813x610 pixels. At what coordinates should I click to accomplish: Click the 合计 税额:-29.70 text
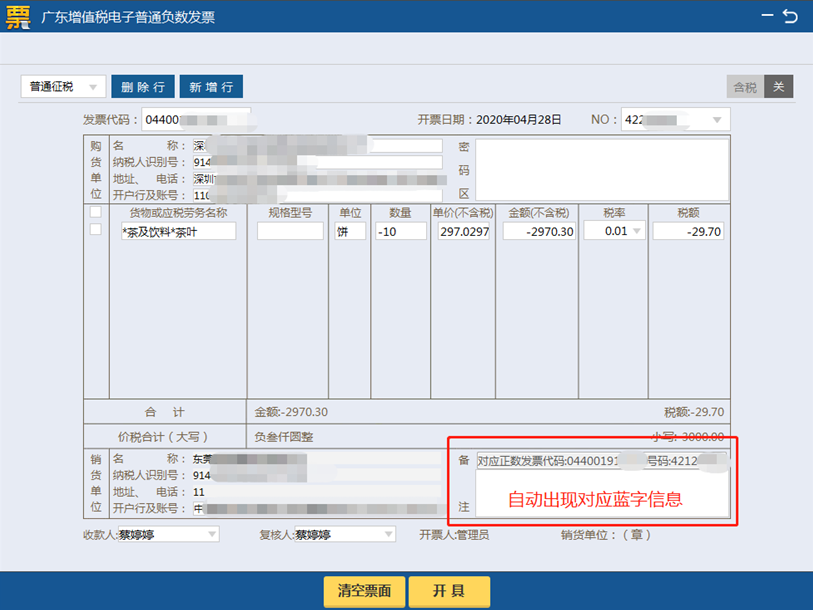pyautogui.click(x=694, y=412)
